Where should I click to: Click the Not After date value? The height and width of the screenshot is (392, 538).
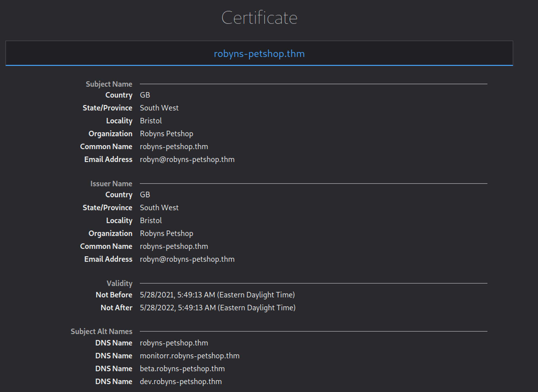[x=218, y=308]
